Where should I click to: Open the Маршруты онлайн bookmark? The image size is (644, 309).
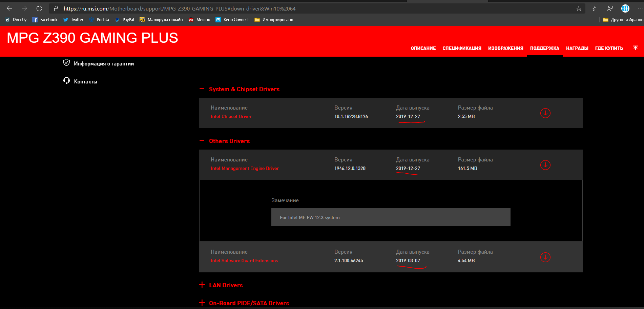161,20
